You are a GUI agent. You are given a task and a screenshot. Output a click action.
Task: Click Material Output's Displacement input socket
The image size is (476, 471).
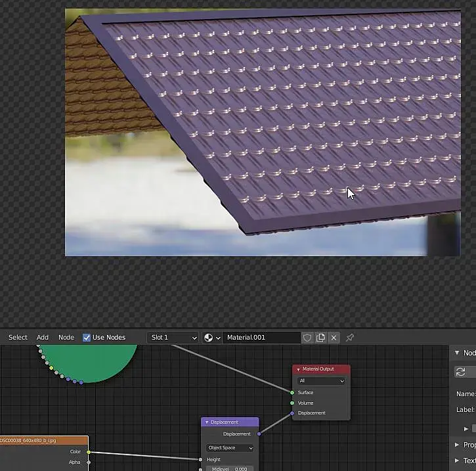[x=292, y=413]
